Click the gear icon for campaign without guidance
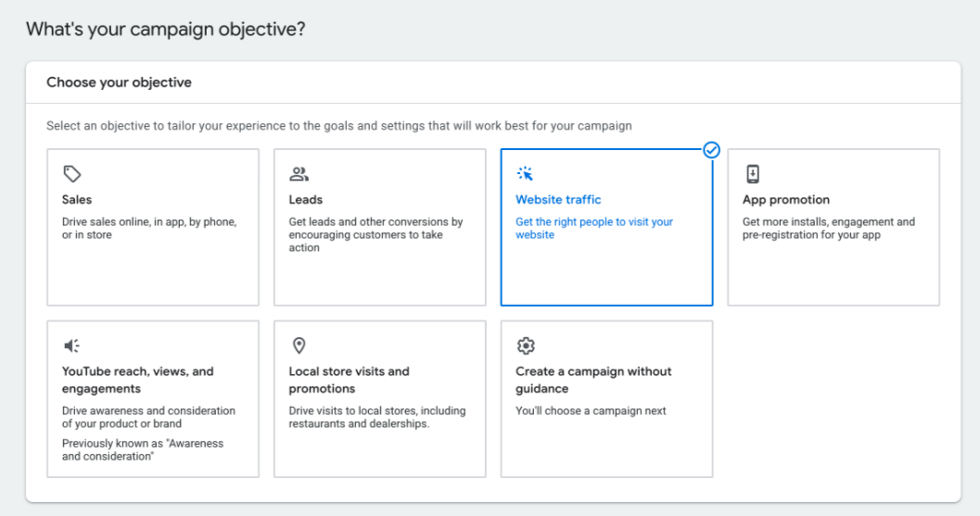Screen dimensions: 980x516 526,346
